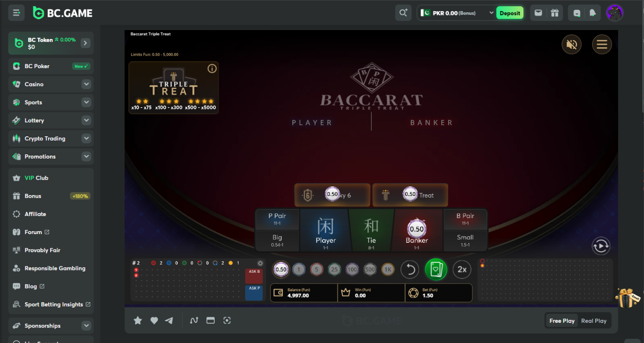The height and width of the screenshot is (343, 644).
Task: Open the PKR currency balance dropdown
Action: (456, 13)
